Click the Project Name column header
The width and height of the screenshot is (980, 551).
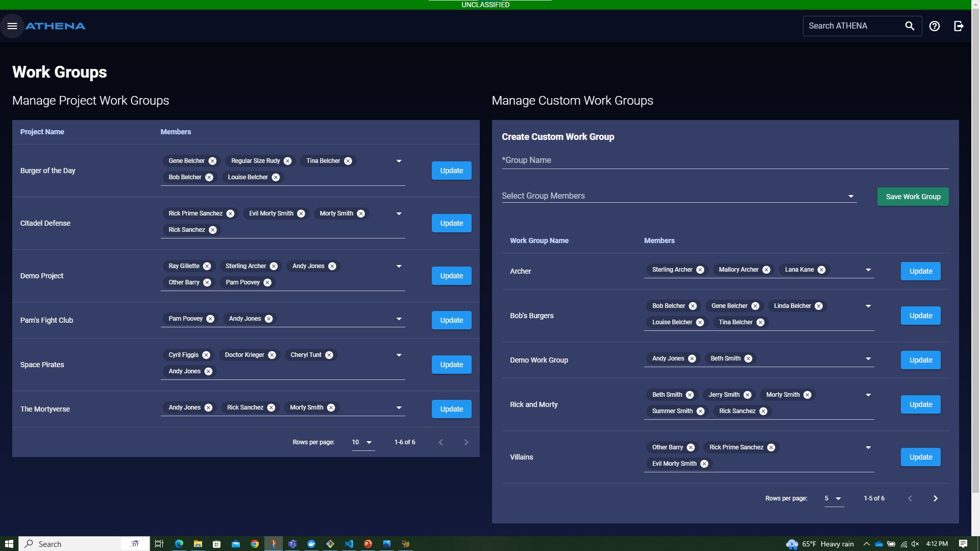(x=42, y=132)
